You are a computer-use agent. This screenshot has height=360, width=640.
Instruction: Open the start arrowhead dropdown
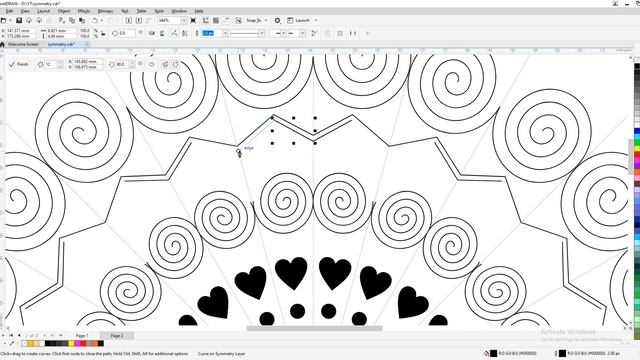283,33
